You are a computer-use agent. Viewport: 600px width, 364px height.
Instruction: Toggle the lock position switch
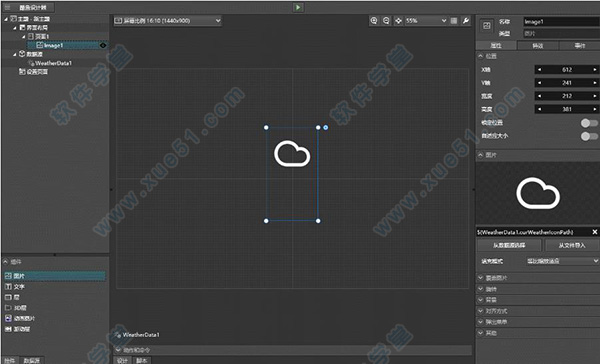[x=589, y=123]
